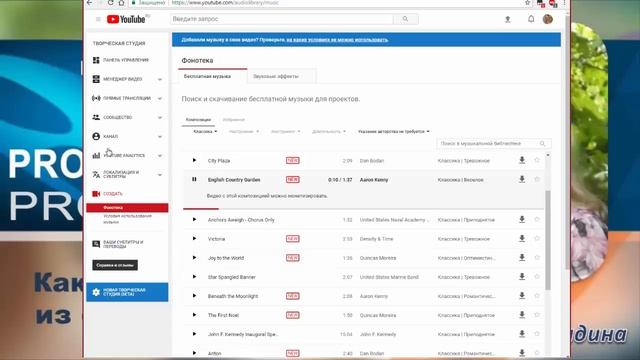Play Beneath the Moonlight

point(194,296)
